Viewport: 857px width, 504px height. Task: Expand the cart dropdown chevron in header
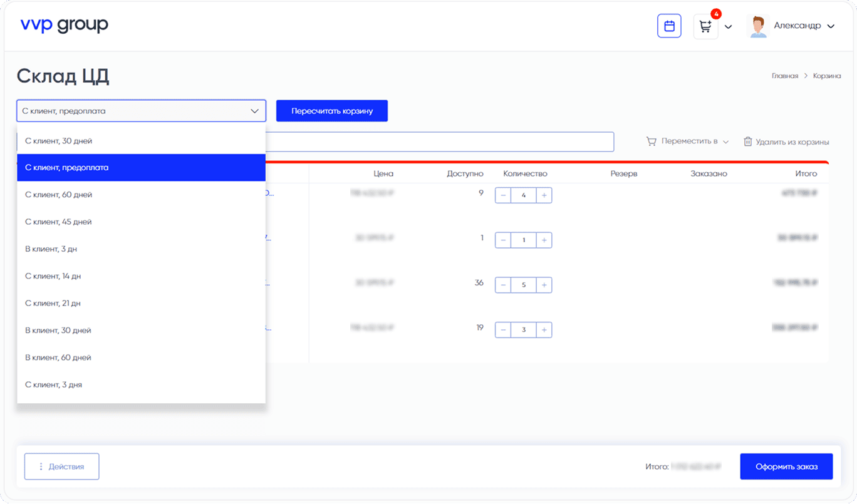[727, 27]
